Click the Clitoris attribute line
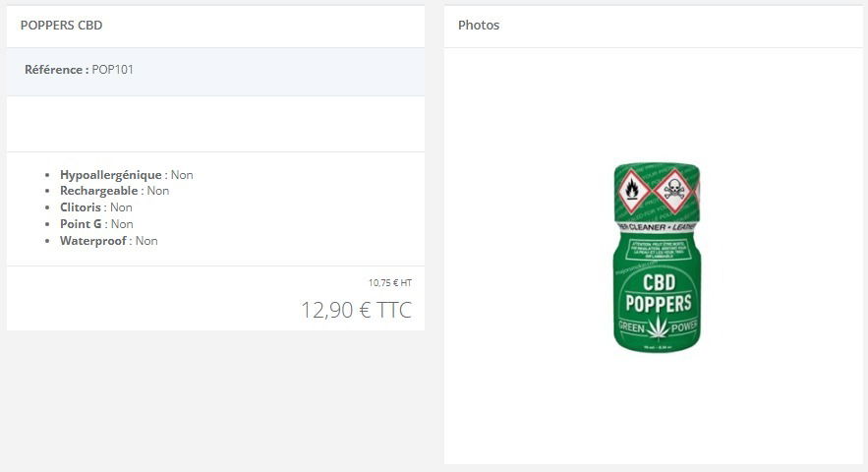The height and width of the screenshot is (472, 868). [95, 207]
